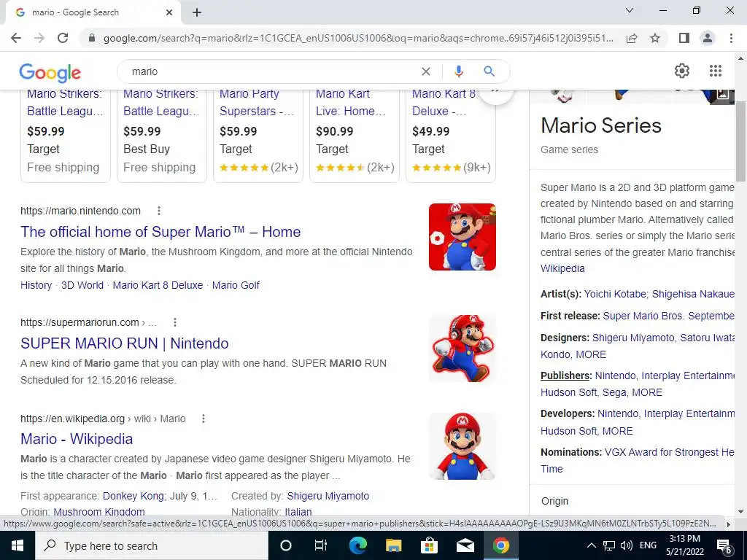Open the Windows Start menu
Screen dimensions: 747x560
pyautogui.click(x=18, y=545)
